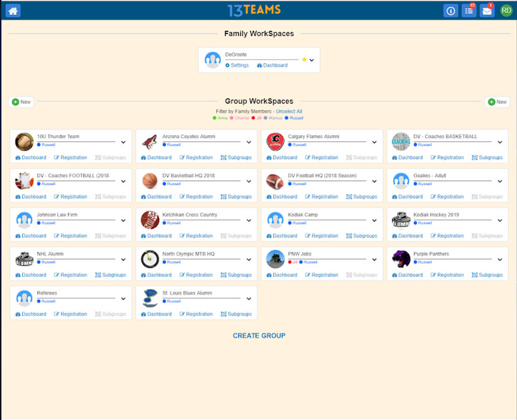Click the Johnson Law Firm default avatar
Screen dimensions: 517x420
(x=24, y=220)
